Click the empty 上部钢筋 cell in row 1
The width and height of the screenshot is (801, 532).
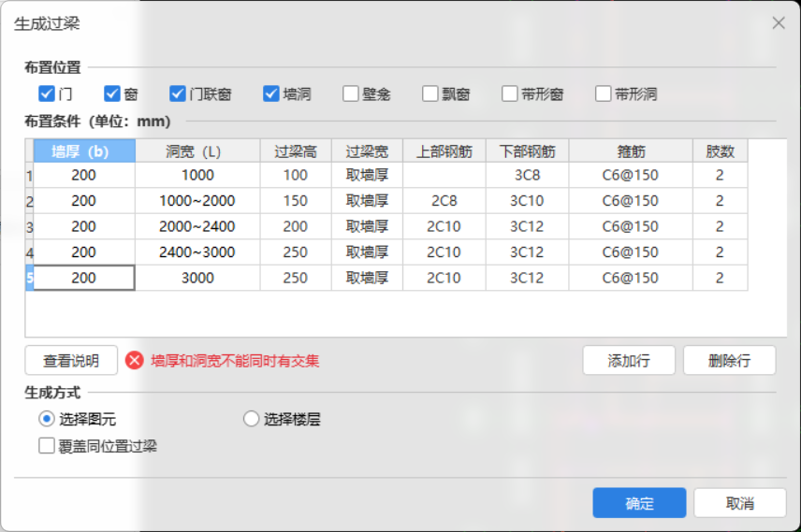pyautogui.click(x=444, y=175)
